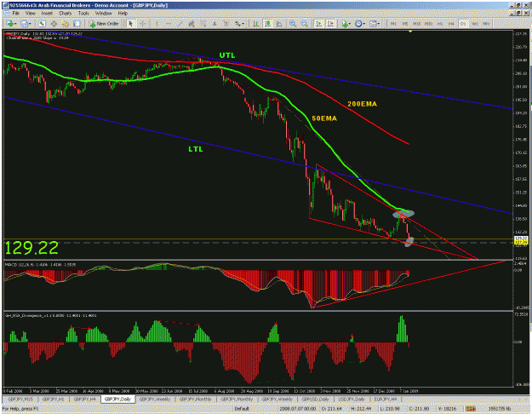The height and width of the screenshot is (414, 532).
Task: Select the arrow Cursor tool
Action: coord(130,24)
